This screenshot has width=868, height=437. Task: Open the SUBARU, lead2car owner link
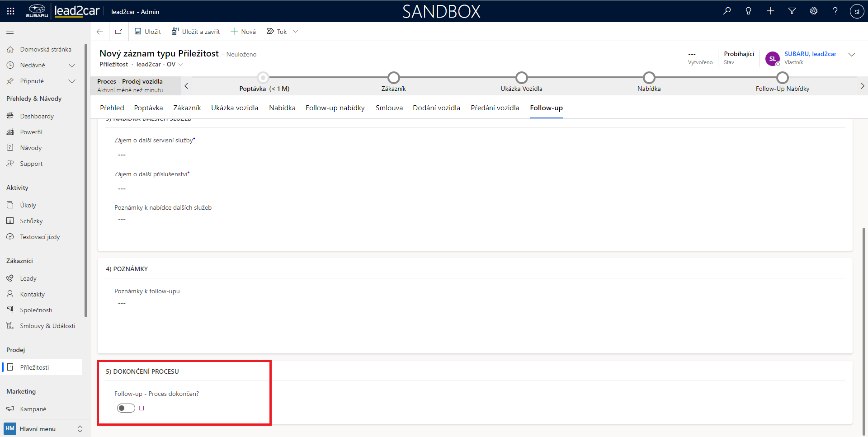point(810,54)
